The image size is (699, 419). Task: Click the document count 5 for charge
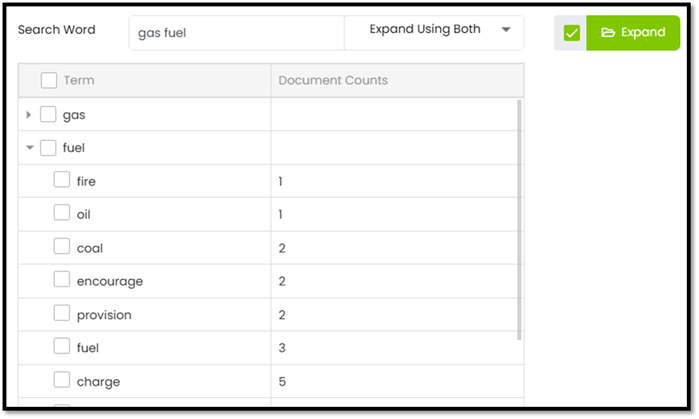282,382
